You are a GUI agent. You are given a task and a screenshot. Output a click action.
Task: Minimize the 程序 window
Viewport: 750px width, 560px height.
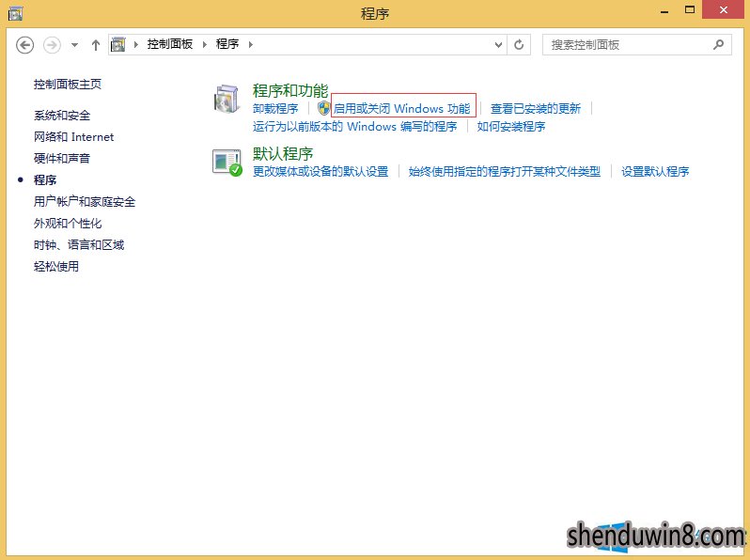pyautogui.click(x=664, y=10)
